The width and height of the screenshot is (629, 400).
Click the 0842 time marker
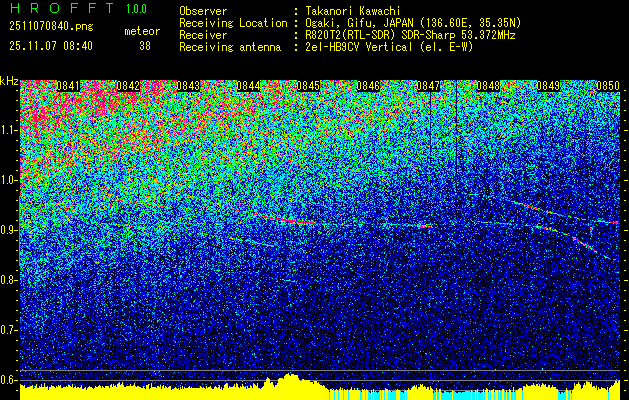coord(128,86)
